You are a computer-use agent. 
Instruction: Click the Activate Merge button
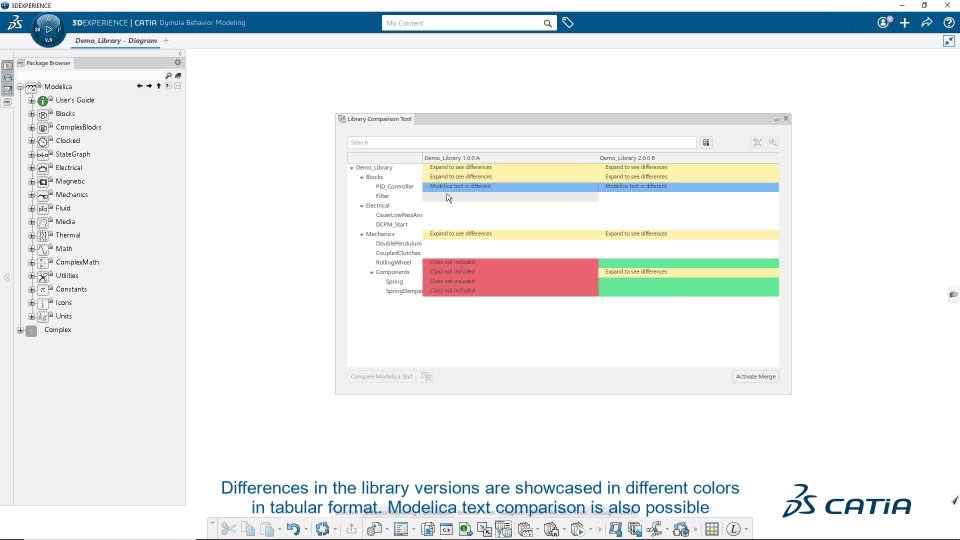click(756, 377)
